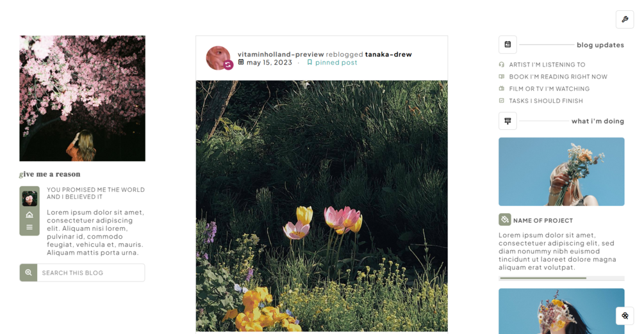644x334 pixels.
Task: Click the bouquet project image
Action: 561,171
